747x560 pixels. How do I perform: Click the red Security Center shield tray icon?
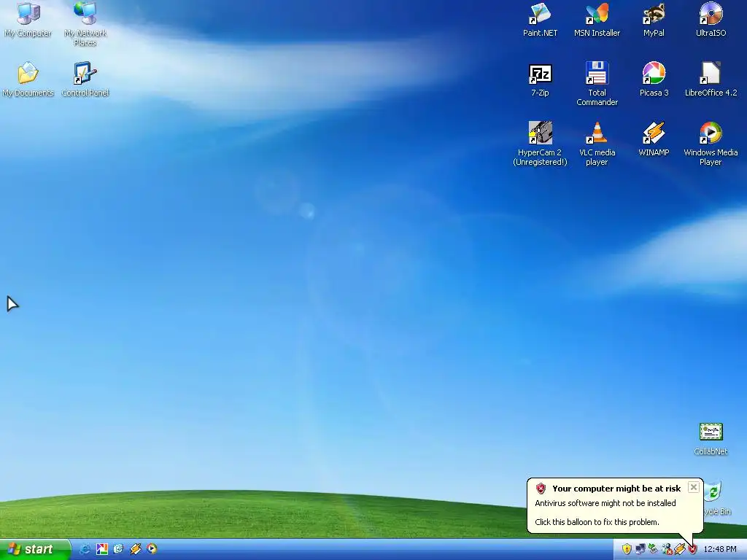pyautogui.click(x=692, y=550)
